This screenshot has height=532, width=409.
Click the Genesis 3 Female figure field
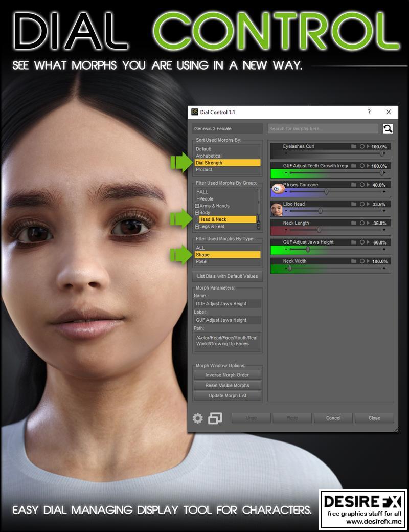click(x=227, y=128)
